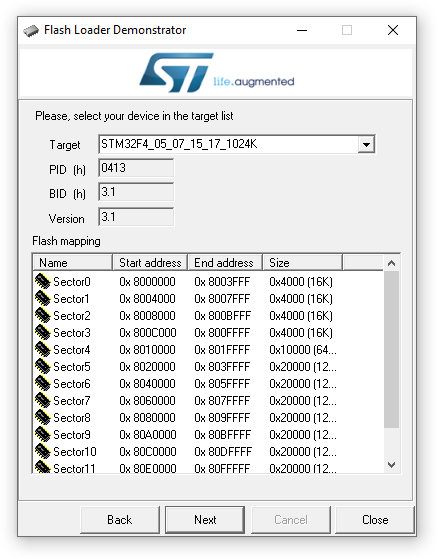The image size is (438, 559).
Task: Go to the Next step
Action: pyautogui.click(x=205, y=520)
